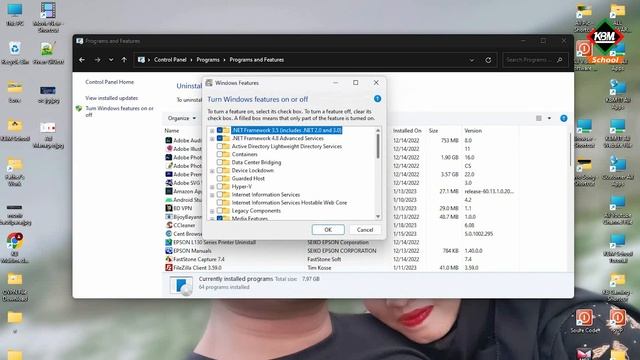Click Programs and Features list scrollbar
Image resolution: width=640 pixels, height=360 pixels.
570,149
